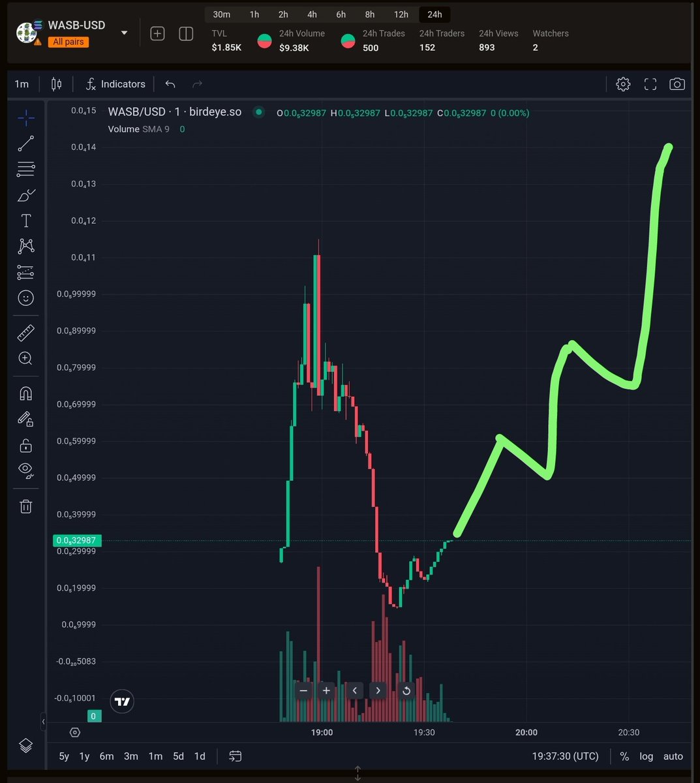The width and height of the screenshot is (700, 783).
Task: Toggle log scale mode
Action: (647, 756)
